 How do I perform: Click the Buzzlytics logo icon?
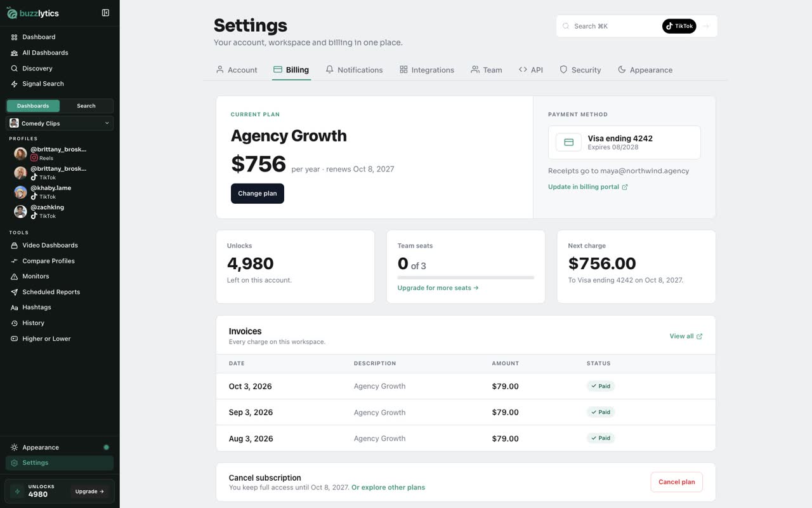pyautogui.click(x=12, y=13)
